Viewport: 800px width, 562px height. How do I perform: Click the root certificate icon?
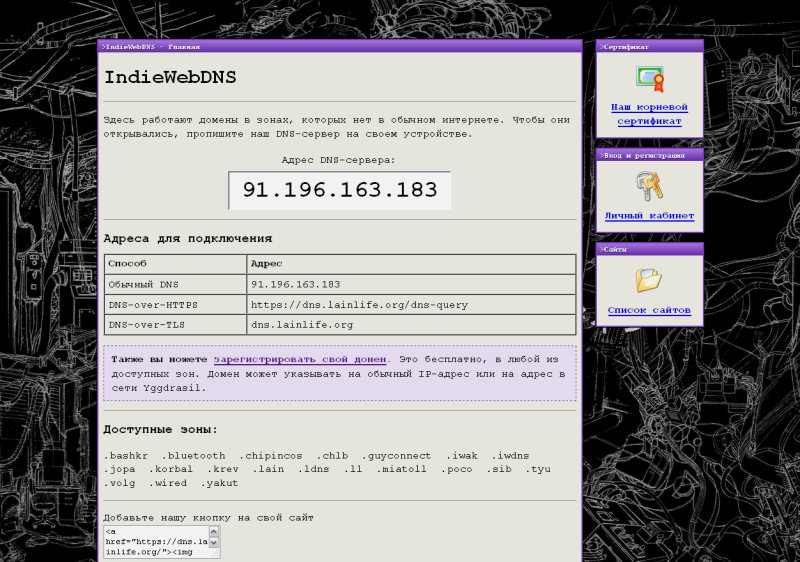click(x=649, y=79)
